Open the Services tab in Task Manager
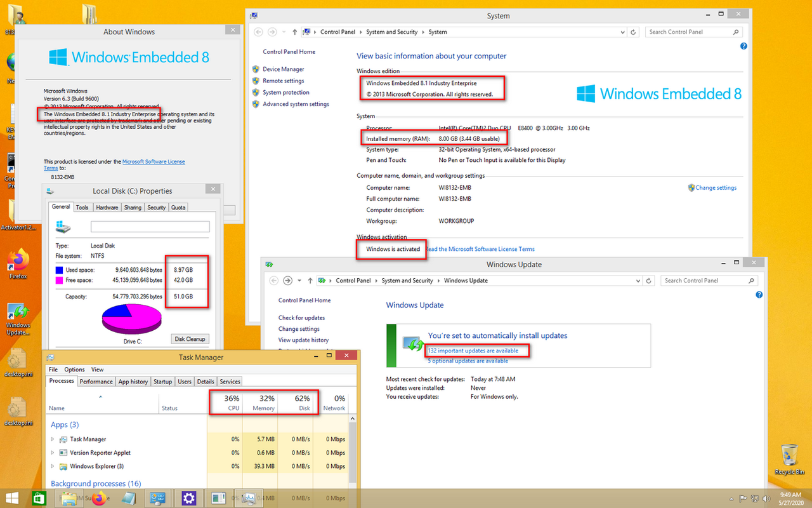Viewport: 812px width, 508px height. tap(230, 382)
